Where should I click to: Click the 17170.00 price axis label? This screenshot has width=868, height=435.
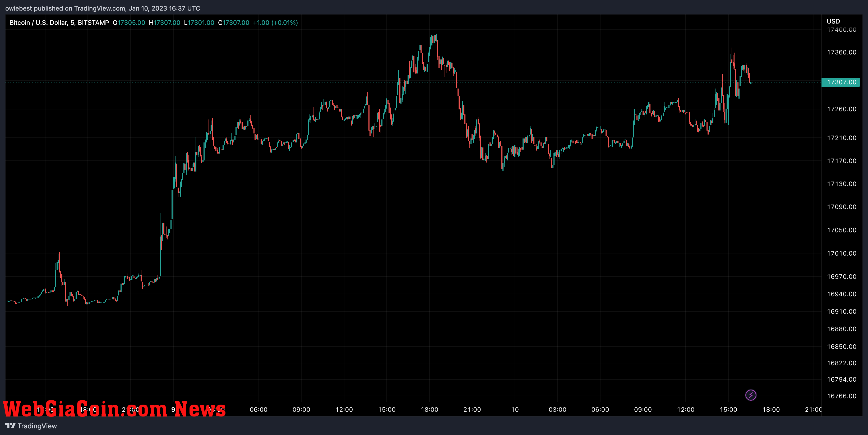(x=841, y=161)
